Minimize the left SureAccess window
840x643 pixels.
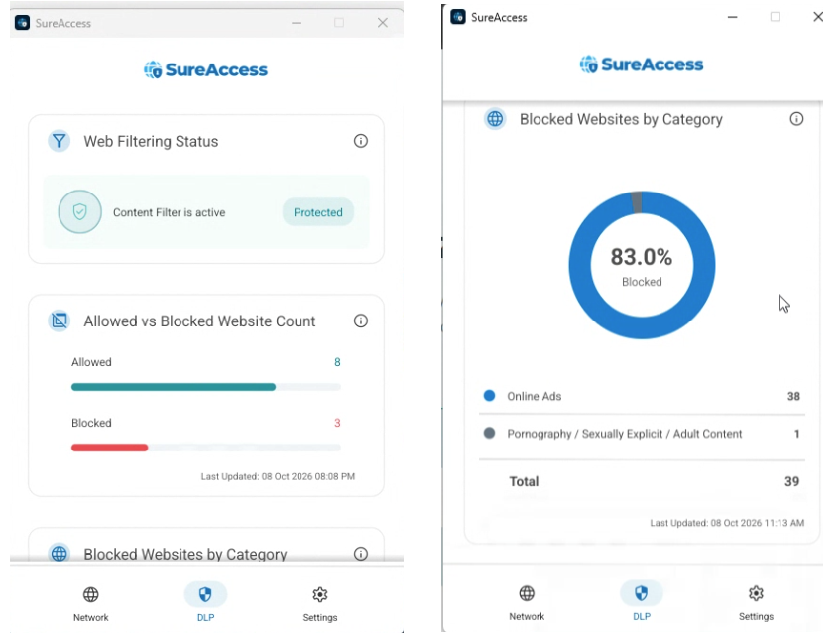297,23
